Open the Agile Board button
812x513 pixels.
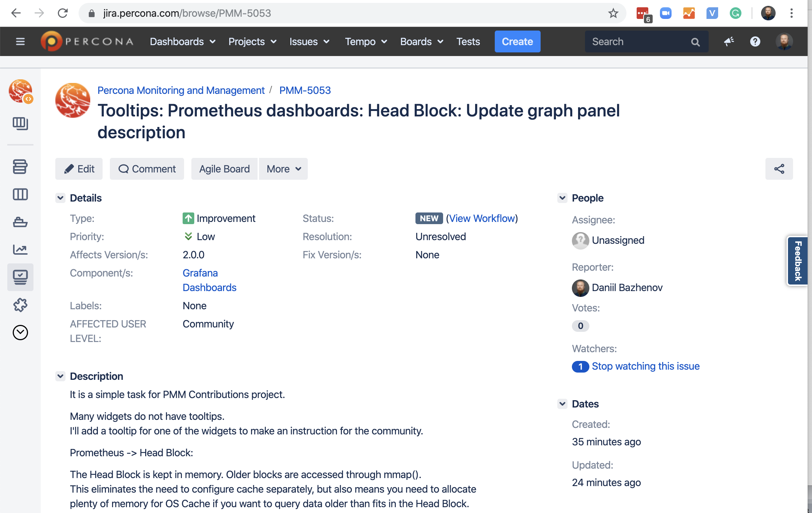coord(224,169)
